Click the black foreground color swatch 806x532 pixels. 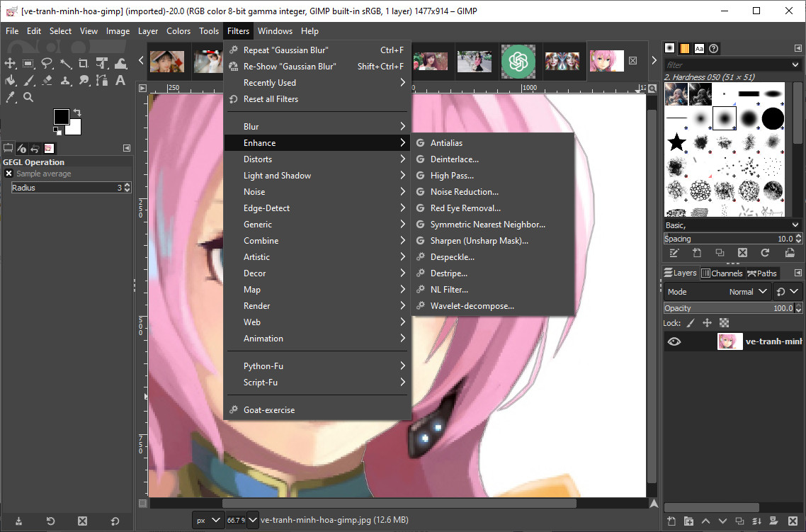click(x=60, y=115)
